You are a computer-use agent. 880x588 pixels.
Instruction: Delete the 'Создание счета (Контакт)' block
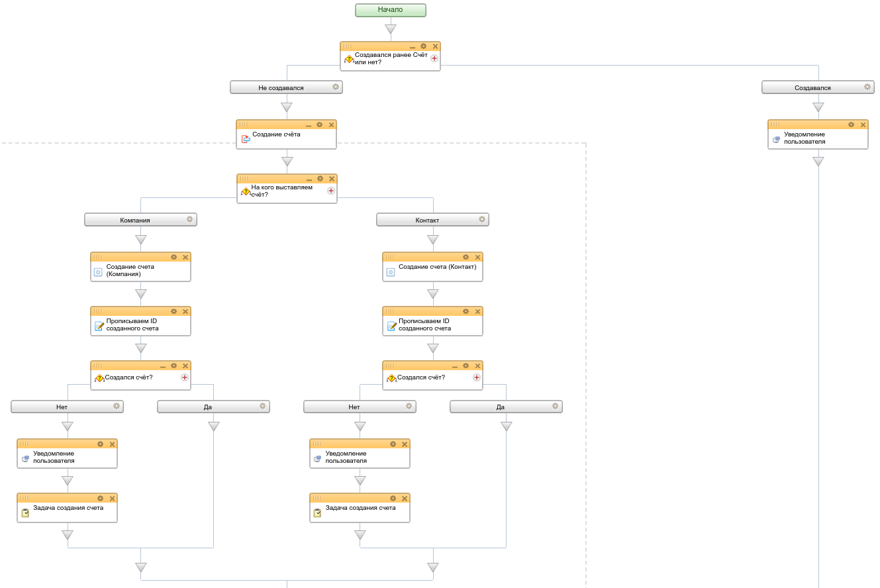point(477,257)
